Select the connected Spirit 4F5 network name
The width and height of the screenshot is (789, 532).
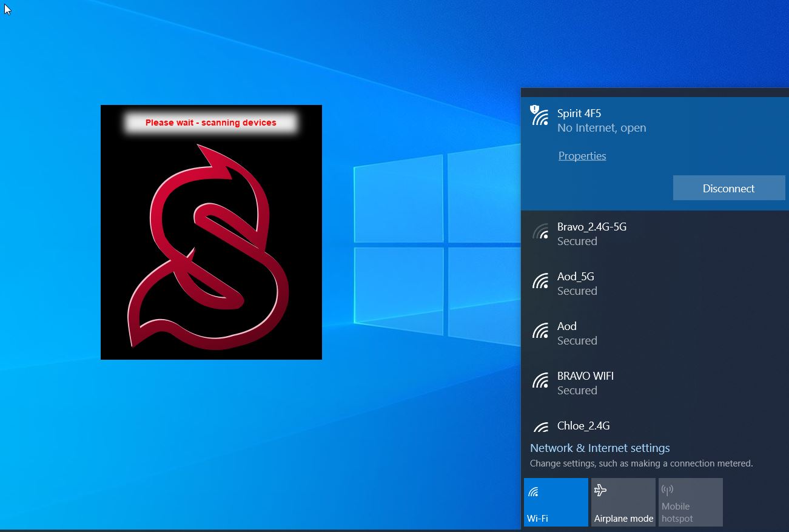[579, 113]
